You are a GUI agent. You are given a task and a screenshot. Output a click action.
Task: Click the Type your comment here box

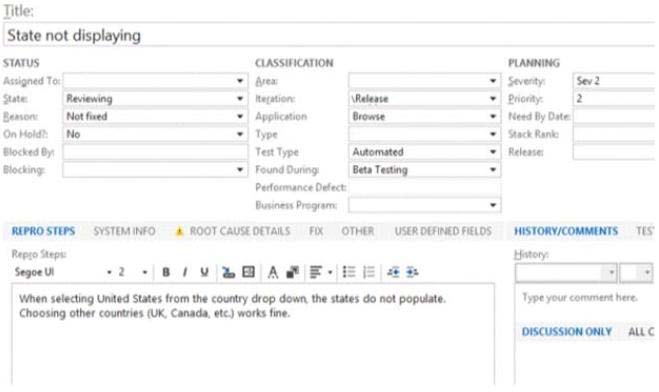point(585,298)
